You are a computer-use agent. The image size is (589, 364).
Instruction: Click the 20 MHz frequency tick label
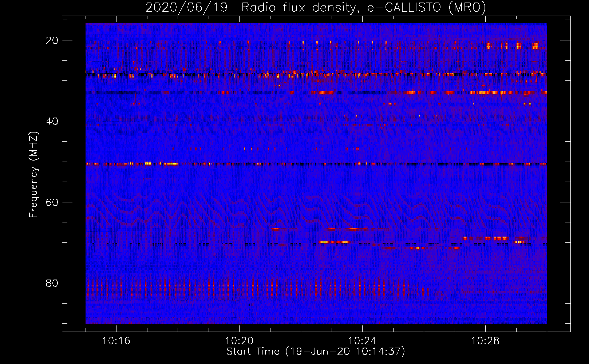pos(52,40)
